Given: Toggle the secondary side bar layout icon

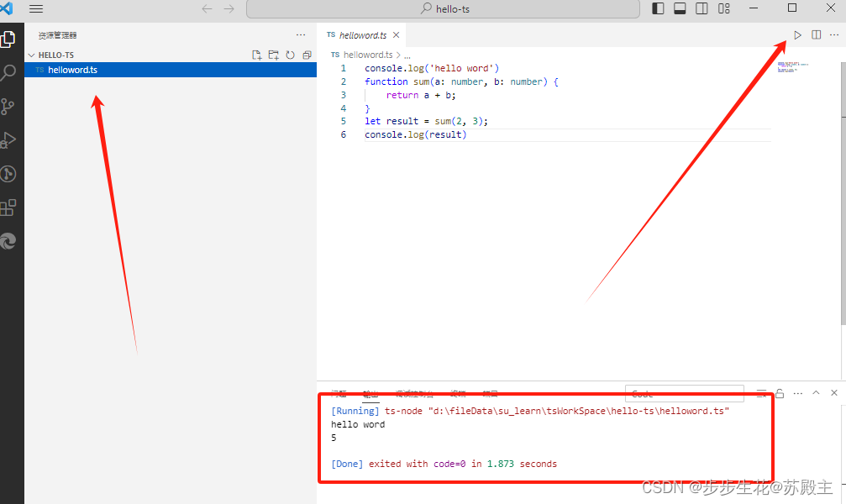Looking at the screenshot, I should point(701,8).
